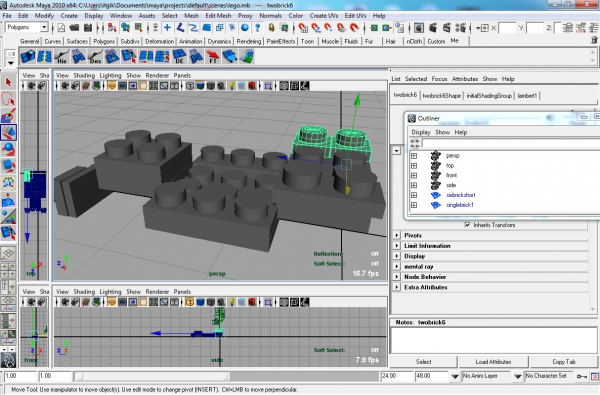This screenshot has width=600, height=395.
Task: Toggle lightbulb icon in side panel toolbar
Action: 232,302
